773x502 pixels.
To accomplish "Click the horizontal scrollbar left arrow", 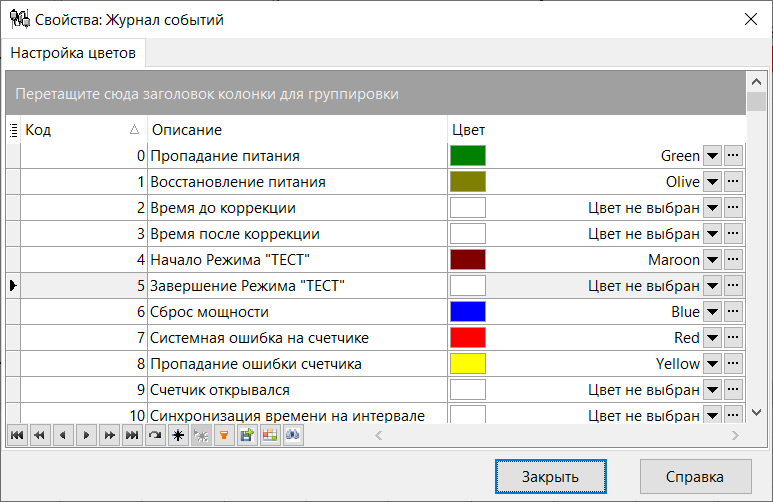I will tap(379, 435).
